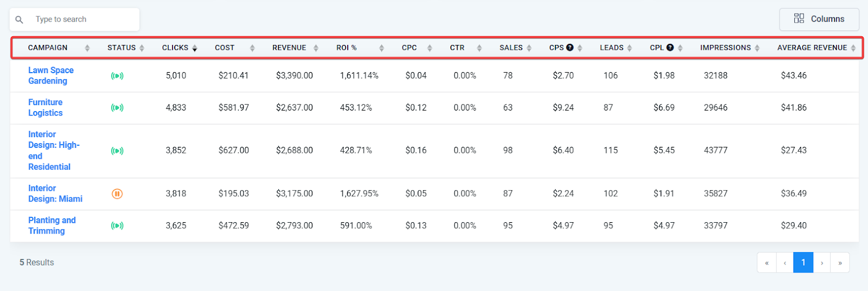Go to the next page with single arrow

click(x=822, y=263)
